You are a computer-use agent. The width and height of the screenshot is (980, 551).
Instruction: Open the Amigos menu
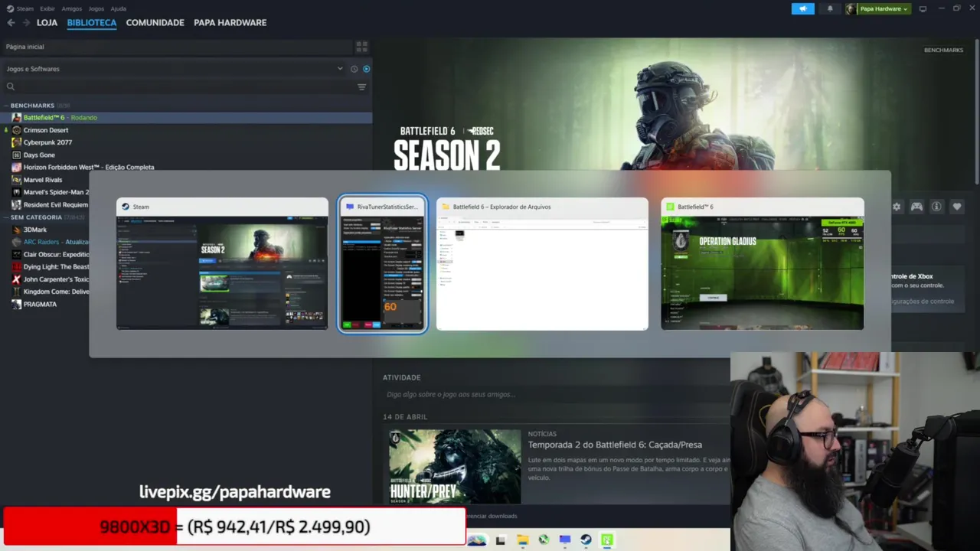click(x=72, y=8)
